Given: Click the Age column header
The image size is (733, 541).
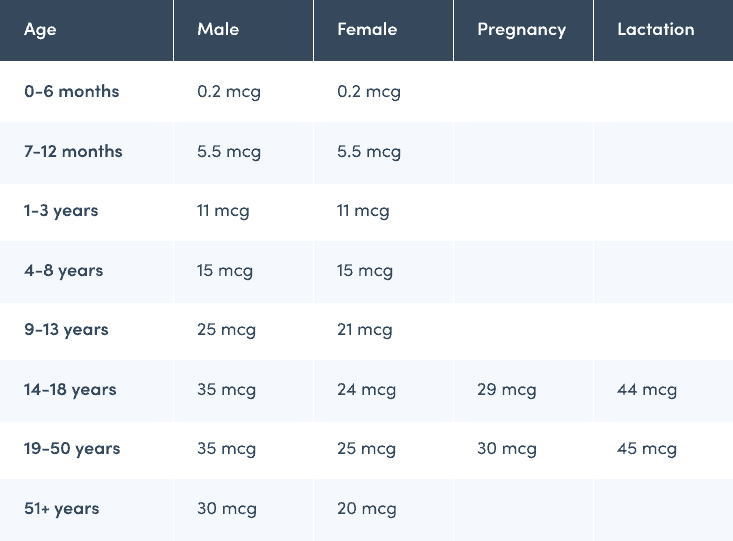Looking at the screenshot, I should [x=40, y=30].
